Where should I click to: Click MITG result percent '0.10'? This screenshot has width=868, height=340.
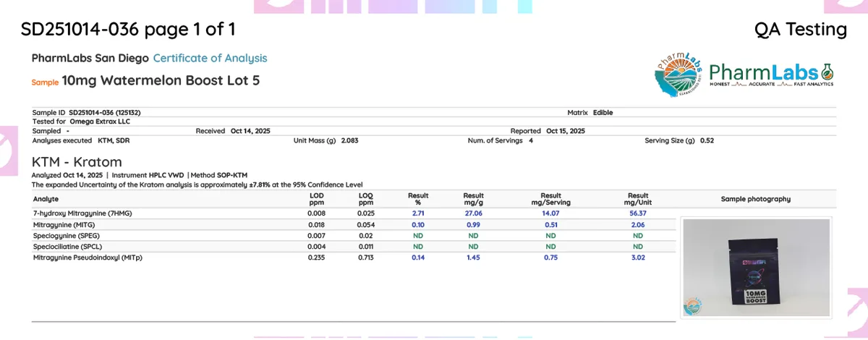(418, 226)
